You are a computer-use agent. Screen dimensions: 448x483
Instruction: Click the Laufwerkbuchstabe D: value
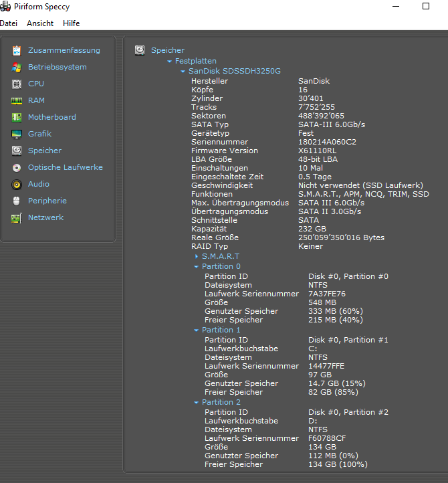click(x=312, y=421)
